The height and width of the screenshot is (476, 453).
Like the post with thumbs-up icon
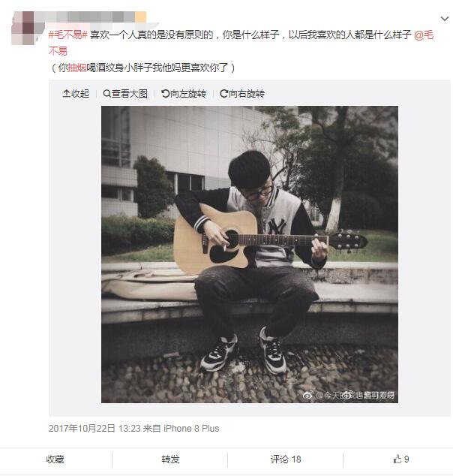[x=397, y=459]
